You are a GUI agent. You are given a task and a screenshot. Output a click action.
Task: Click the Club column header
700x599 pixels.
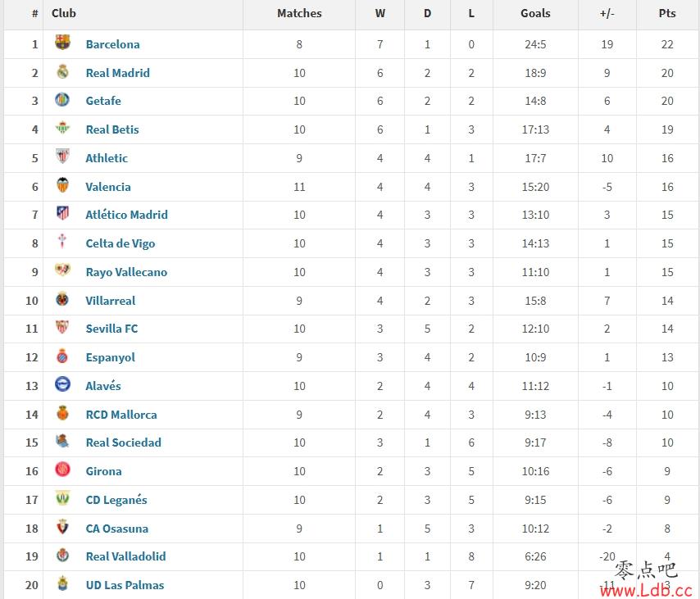coord(64,13)
